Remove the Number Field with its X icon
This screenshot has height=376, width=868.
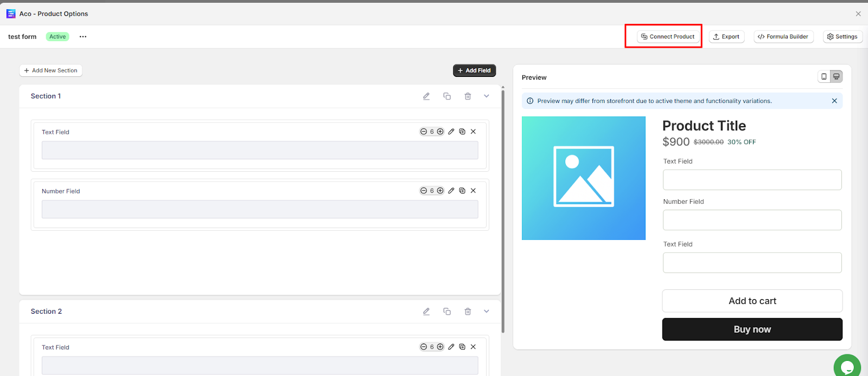pos(473,191)
